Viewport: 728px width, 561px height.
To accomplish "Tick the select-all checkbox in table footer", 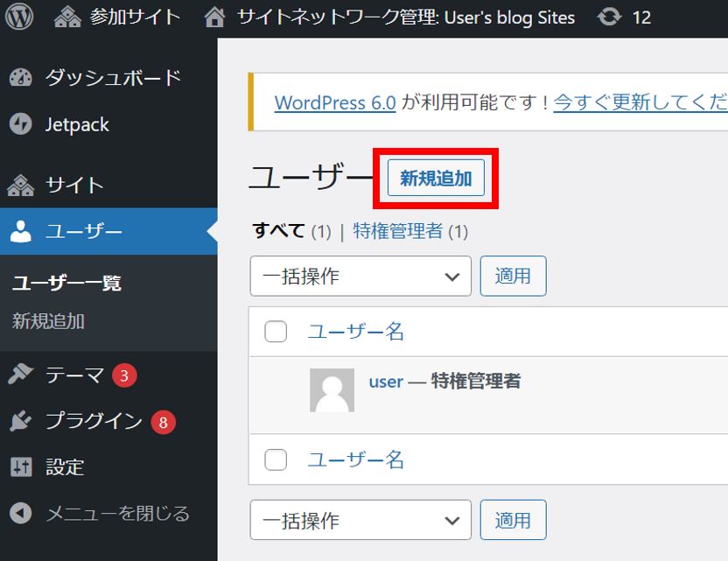I will click(x=276, y=459).
